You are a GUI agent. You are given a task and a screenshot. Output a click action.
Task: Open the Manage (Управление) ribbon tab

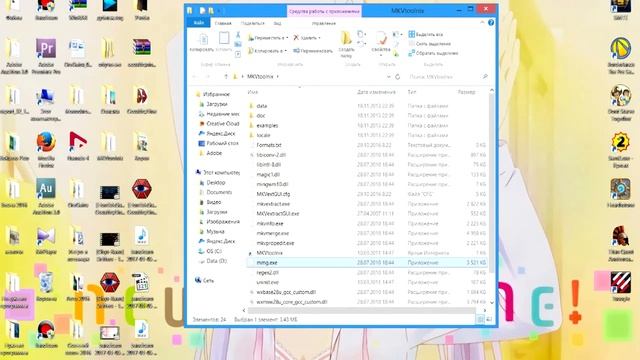click(324, 23)
